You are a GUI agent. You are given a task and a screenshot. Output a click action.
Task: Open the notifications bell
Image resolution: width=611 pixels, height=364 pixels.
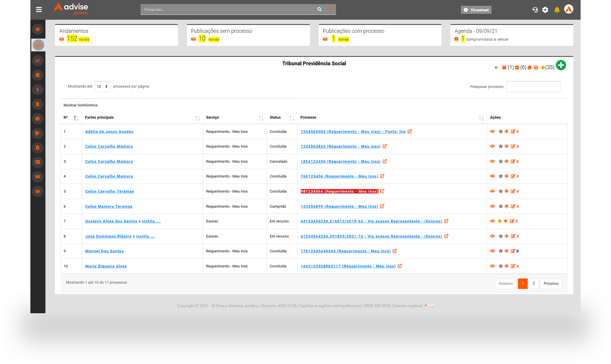[x=557, y=10]
